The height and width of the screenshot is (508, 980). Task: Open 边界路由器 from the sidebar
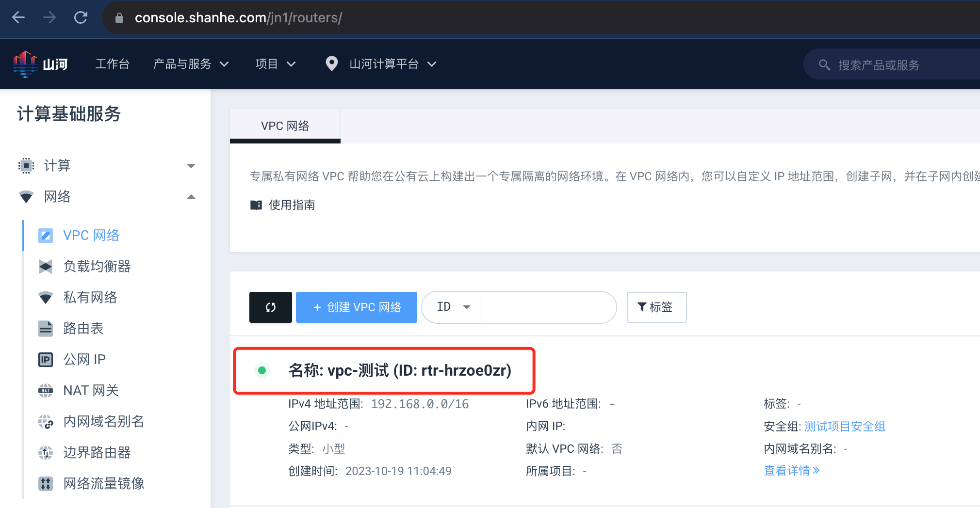(97, 453)
